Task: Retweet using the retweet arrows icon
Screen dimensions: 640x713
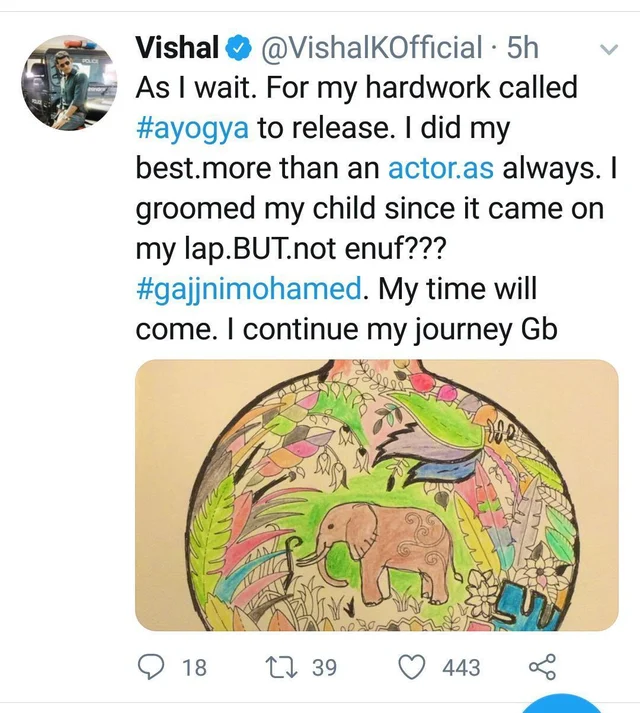Action: [281, 667]
